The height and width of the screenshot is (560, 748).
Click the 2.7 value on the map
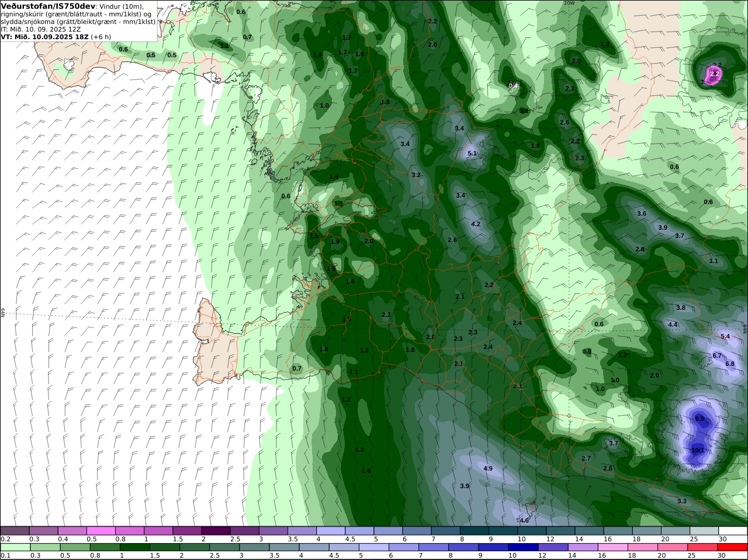pos(586,458)
